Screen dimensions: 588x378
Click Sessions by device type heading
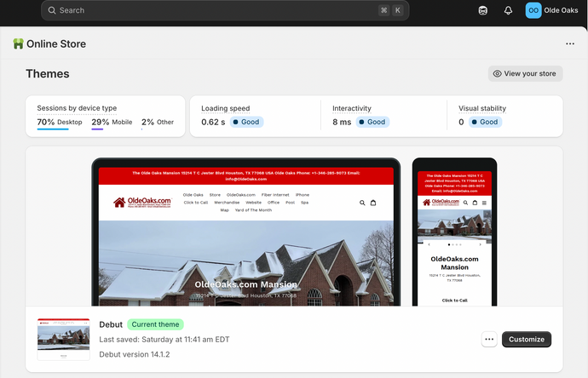tap(77, 108)
